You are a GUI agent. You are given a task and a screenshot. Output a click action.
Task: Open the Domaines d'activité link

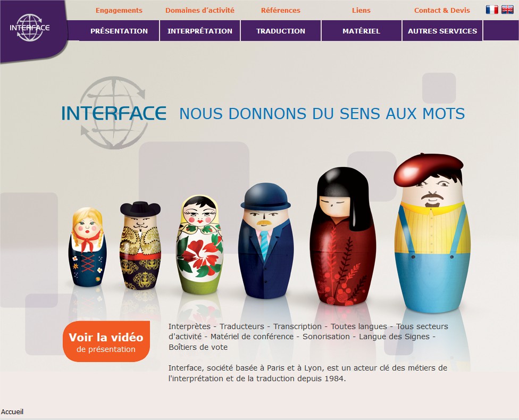pos(200,10)
